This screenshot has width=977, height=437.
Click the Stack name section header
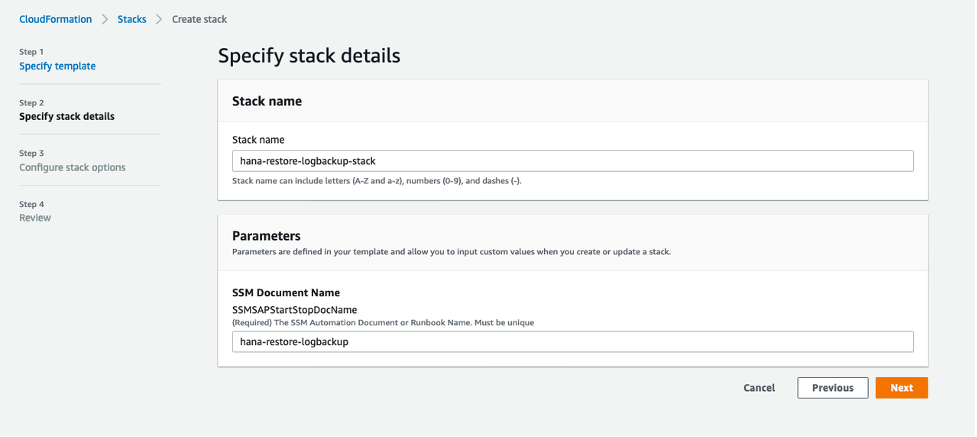[x=267, y=101]
